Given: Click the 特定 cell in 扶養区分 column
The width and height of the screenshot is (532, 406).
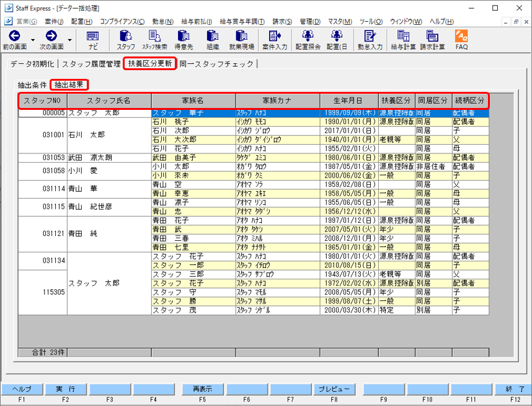Looking at the screenshot, I should [396, 310].
